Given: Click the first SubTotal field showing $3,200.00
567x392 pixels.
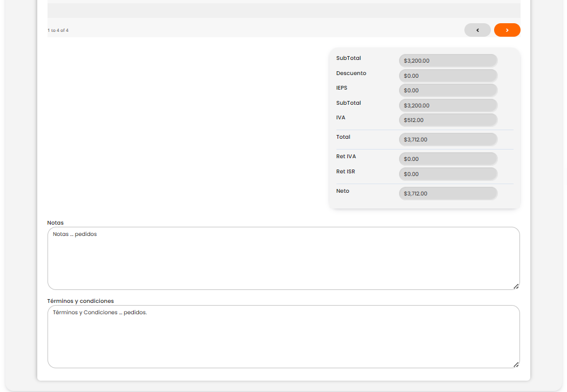Looking at the screenshot, I should click(x=448, y=61).
